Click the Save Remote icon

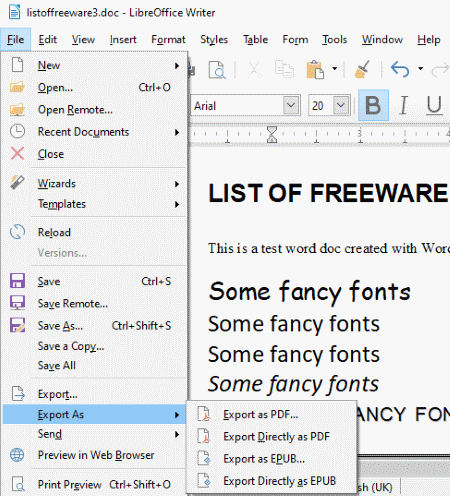[x=17, y=303]
